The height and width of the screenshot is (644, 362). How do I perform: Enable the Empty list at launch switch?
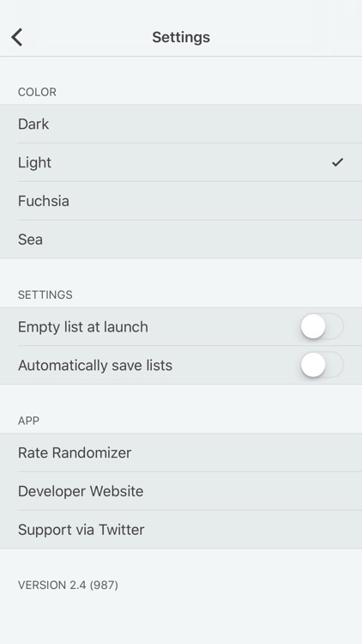coord(322,327)
